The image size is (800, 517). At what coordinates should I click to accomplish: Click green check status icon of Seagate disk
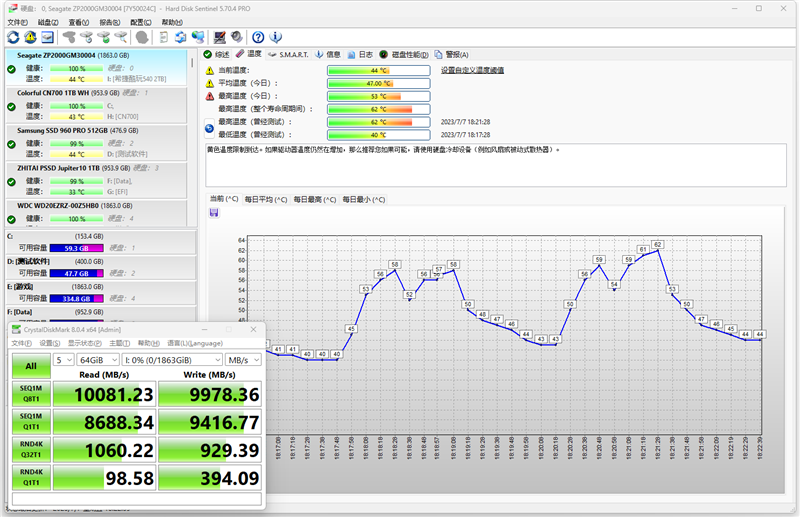click(11, 69)
